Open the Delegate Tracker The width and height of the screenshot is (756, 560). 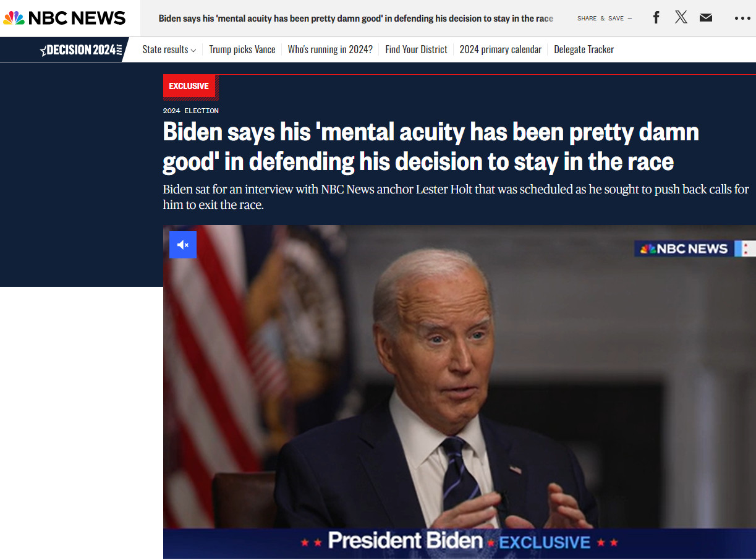tap(584, 49)
